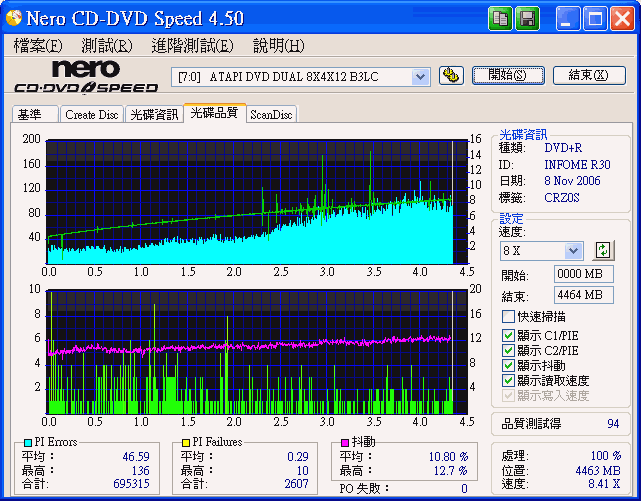Screen dimensions: 641x501
Task: Uncheck 顯示 C1/PIE option
Action: [508, 335]
